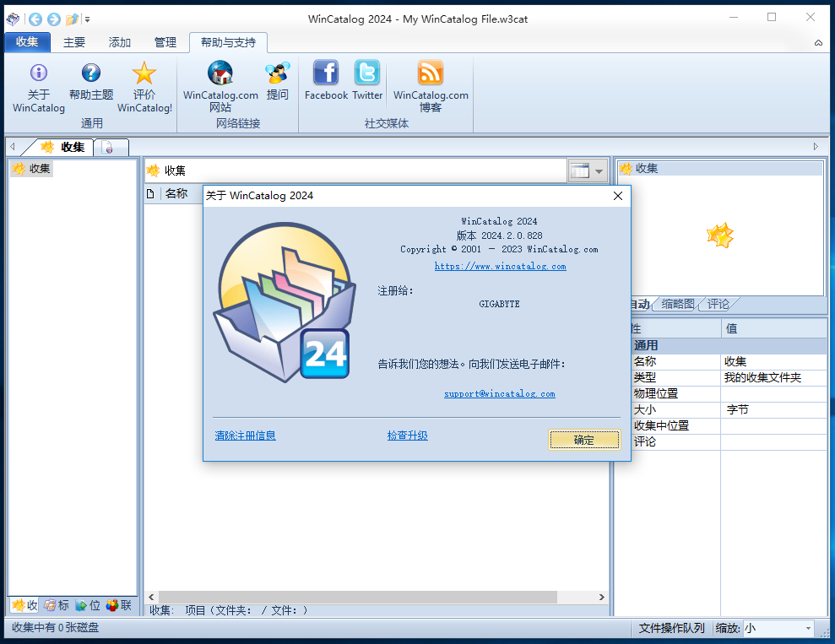Open the WinCatalog.com 网站 icon
This screenshot has height=644, width=835.
tap(220, 73)
